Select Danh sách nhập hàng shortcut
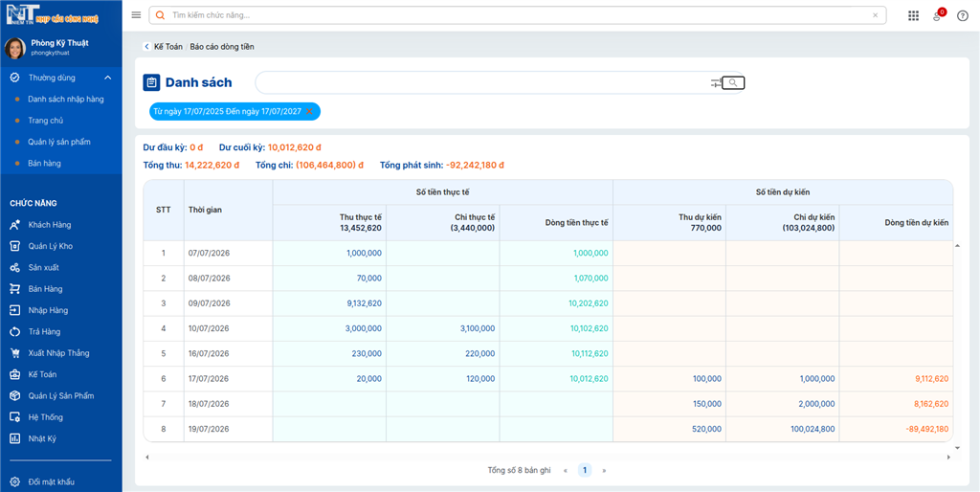980x492 pixels. pos(66,99)
